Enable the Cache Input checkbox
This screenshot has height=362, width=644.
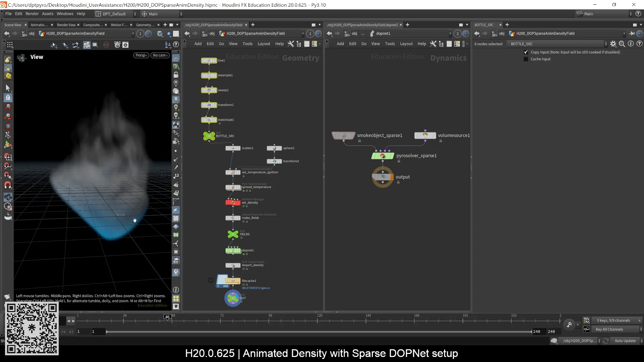pyautogui.click(x=526, y=59)
